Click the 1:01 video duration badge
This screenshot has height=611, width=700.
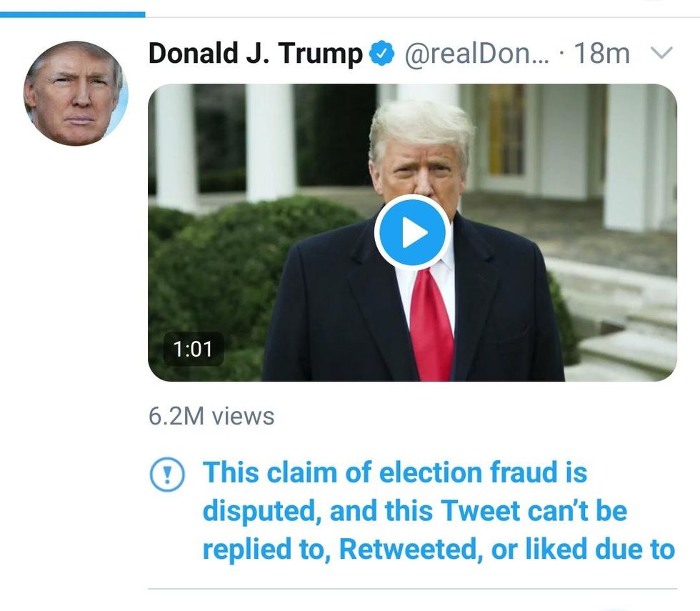[x=193, y=349]
